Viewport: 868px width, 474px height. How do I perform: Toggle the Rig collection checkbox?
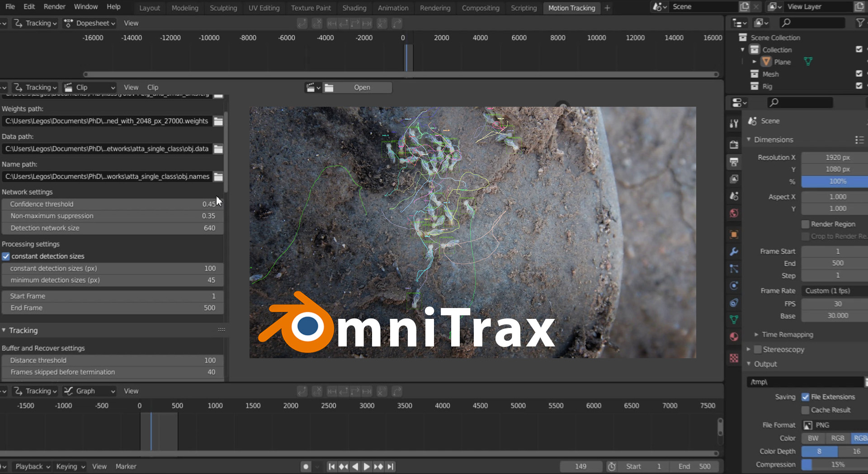859,85
